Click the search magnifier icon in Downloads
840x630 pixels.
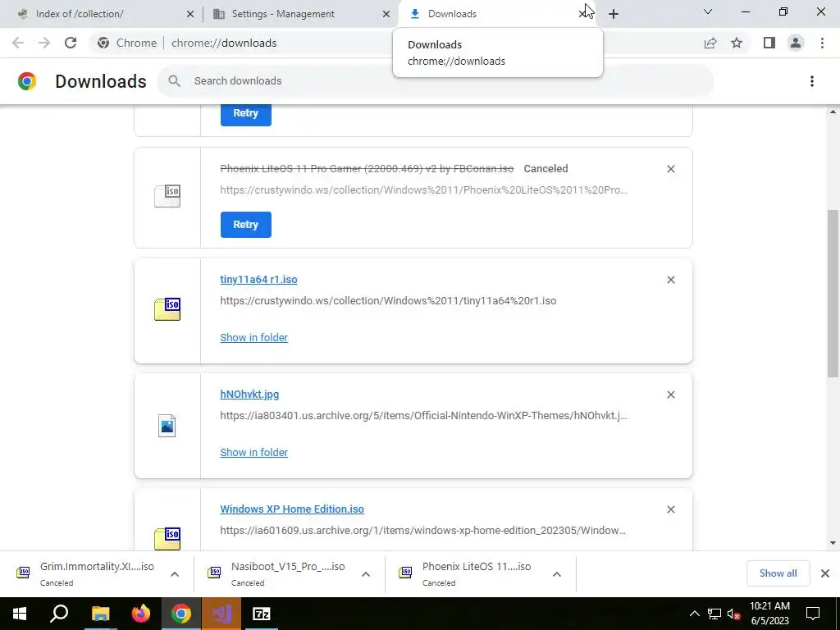[x=174, y=81]
